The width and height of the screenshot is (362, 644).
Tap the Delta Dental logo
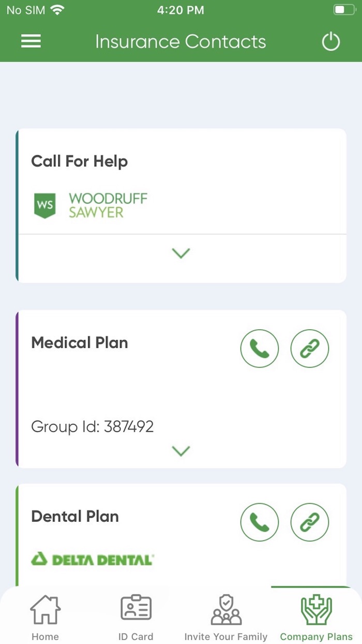(93, 559)
